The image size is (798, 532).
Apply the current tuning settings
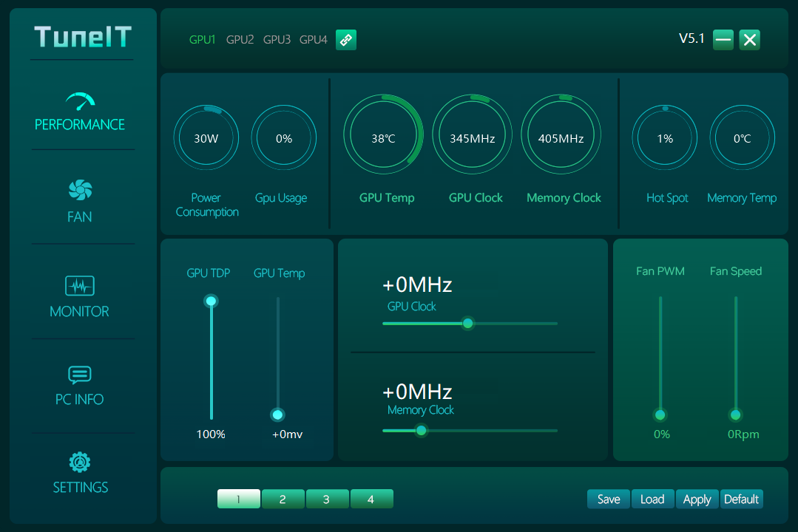(x=697, y=499)
